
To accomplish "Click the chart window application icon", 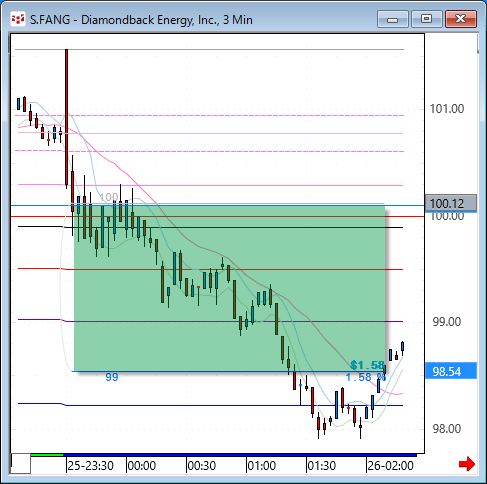I will coord(18,19).
